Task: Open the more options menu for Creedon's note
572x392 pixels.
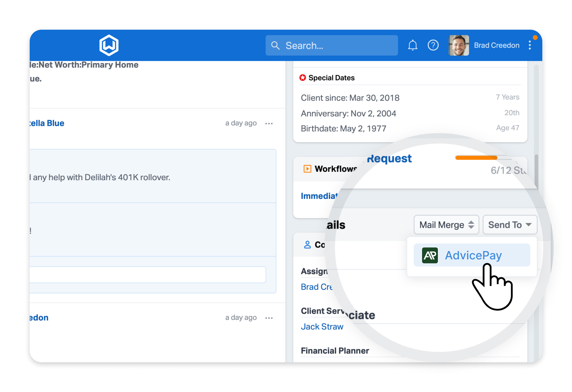Action: click(269, 318)
